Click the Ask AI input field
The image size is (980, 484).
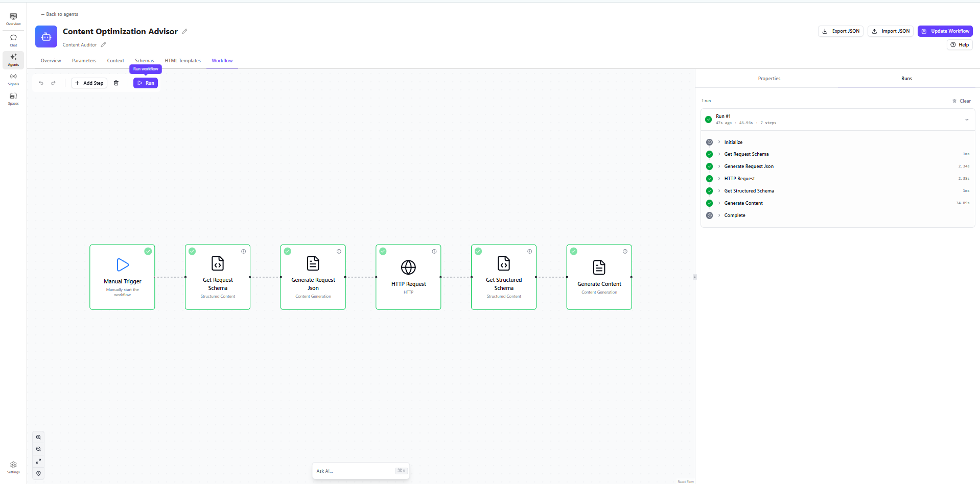click(361, 471)
